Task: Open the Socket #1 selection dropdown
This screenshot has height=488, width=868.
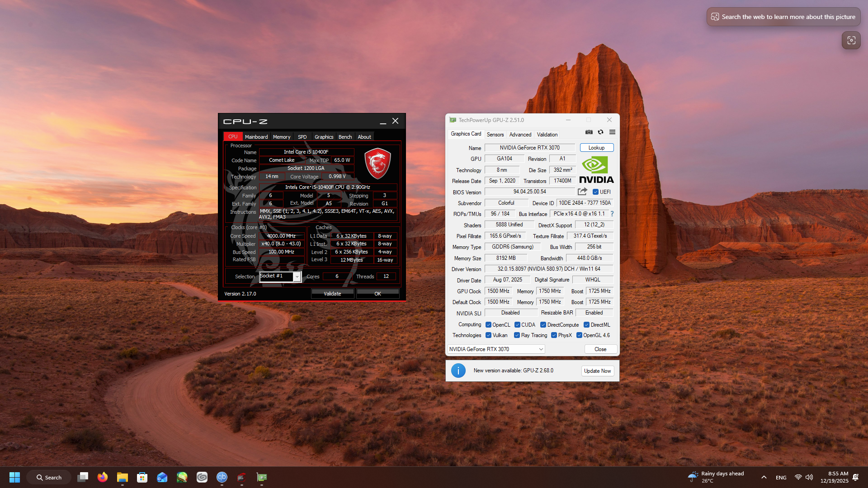Action: click(x=280, y=277)
